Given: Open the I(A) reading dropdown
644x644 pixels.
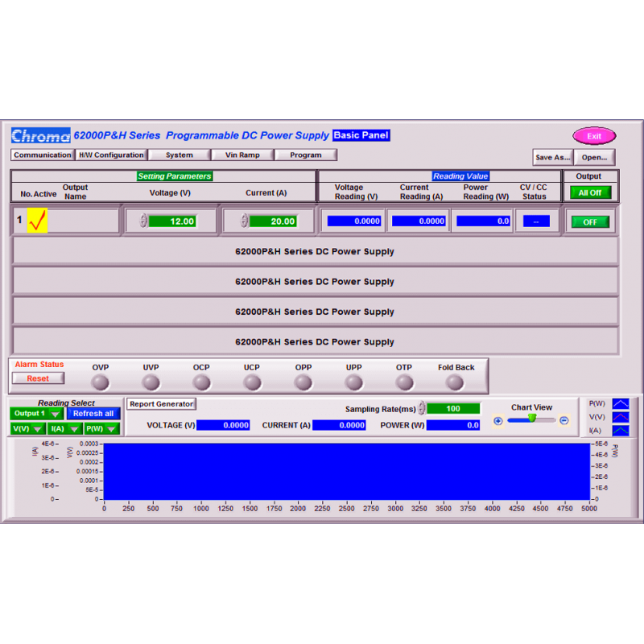Looking at the screenshot, I should (64, 429).
